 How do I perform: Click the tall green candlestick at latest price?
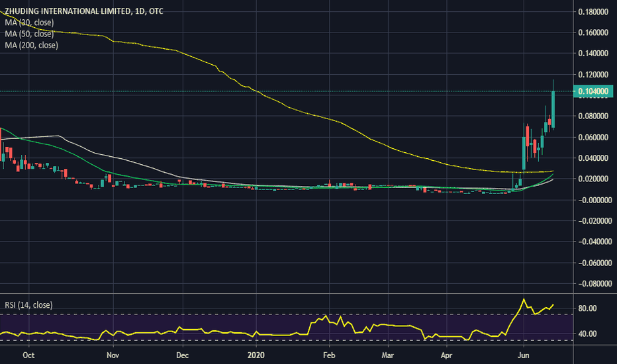click(553, 109)
